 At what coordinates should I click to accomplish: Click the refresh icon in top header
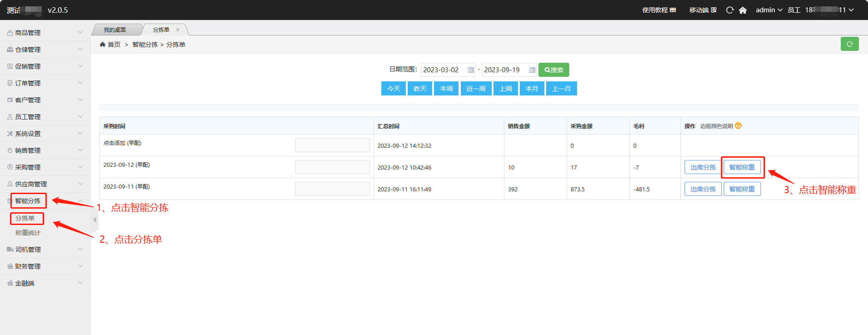pyautogui.click(x=730, y=10)
